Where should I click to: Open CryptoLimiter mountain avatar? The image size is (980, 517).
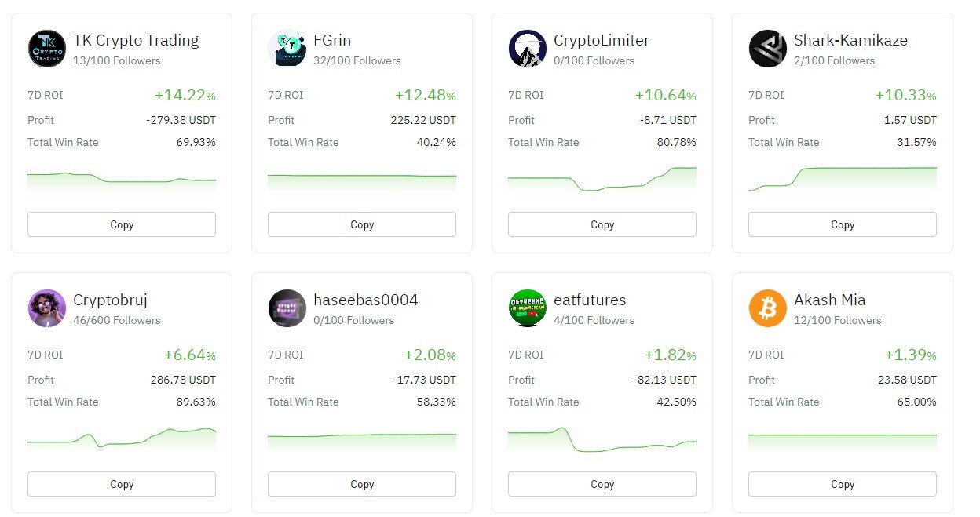(x=527, y=49)
